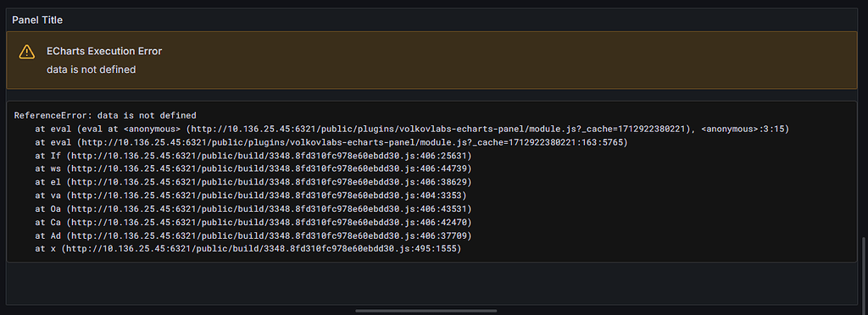Select the 'at ws' stack trace line
The height and width of the screenshot is (315, 868).
point(253,169)
